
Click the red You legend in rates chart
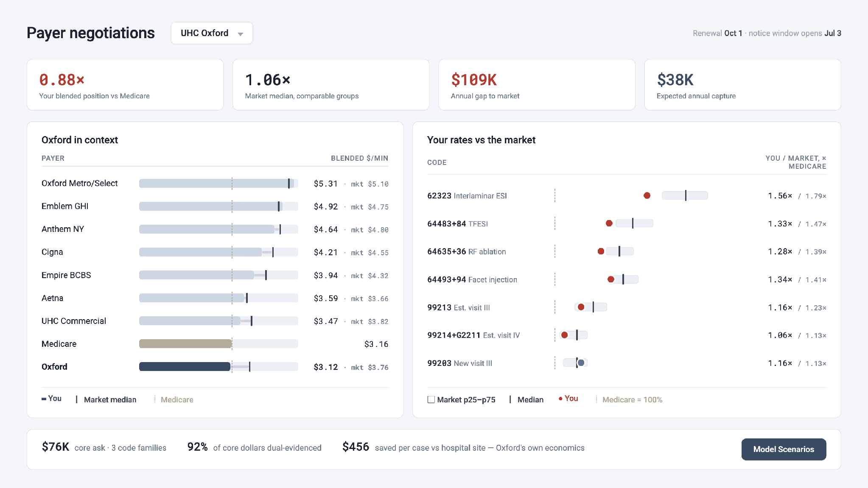coord(568,399)
